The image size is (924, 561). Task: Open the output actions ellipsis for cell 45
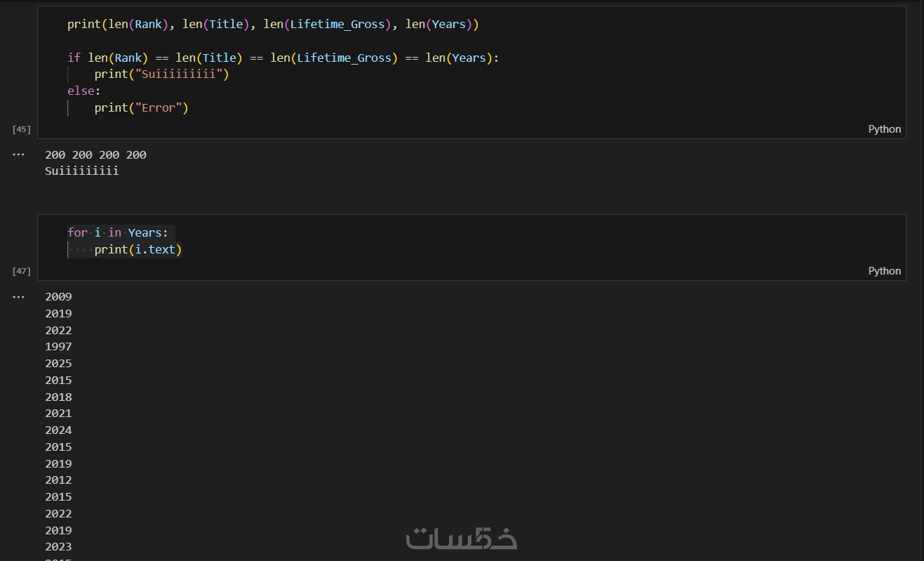18,154
